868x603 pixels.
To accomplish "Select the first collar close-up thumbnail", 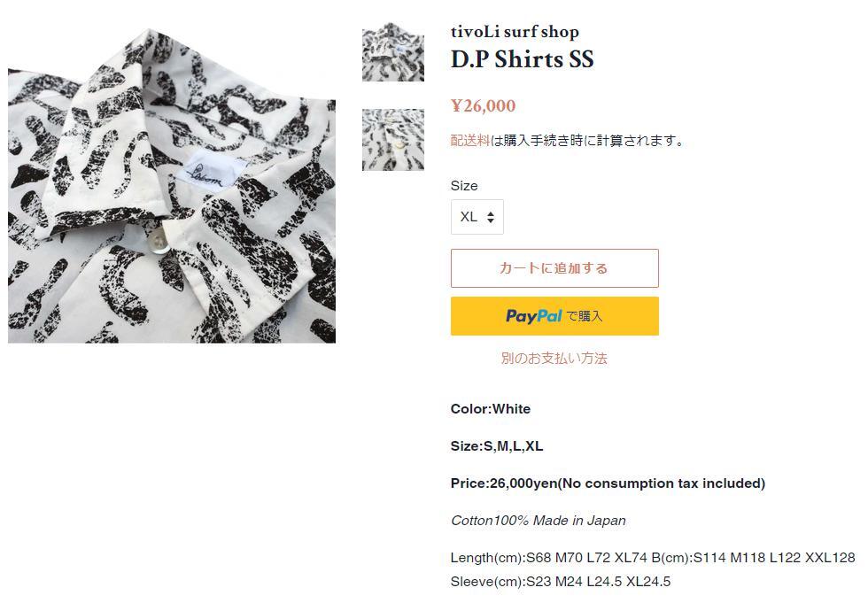I will [393, 52].
